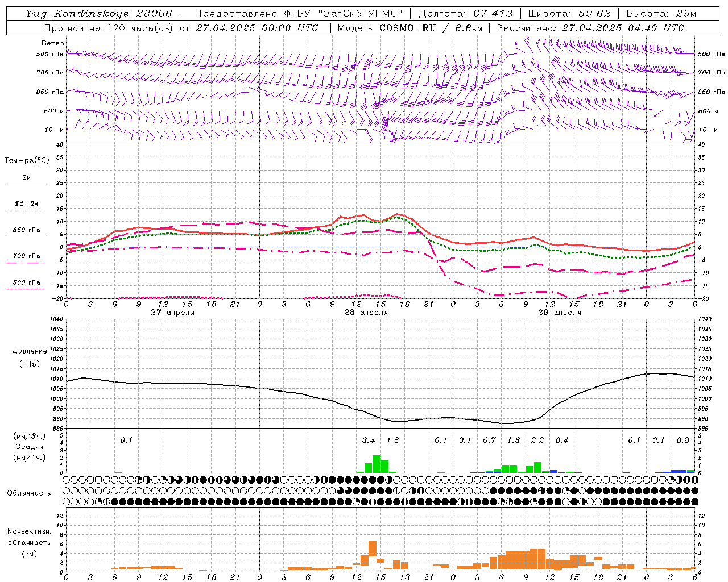Viewport: 728px width, 582px height.
Task: Click the 2.2 precipitation total
Action: pos(537,440)
